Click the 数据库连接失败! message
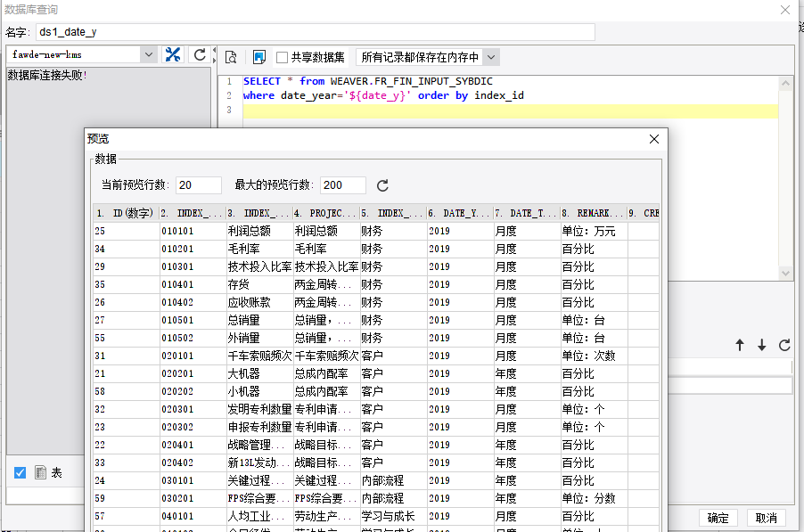Image resolution: width=804 pixels, height=532 pixels. pyautogui.click(x=47, y=76)
